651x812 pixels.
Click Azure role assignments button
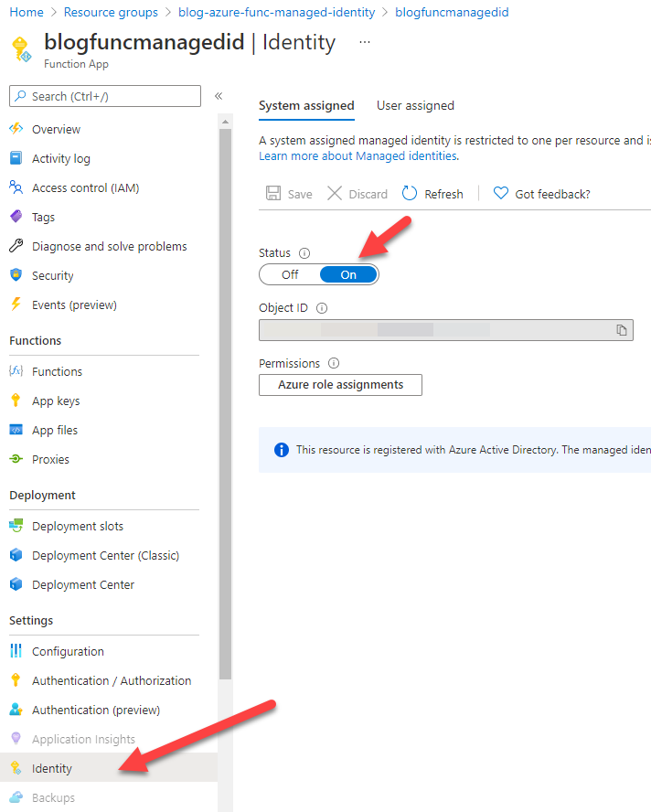(340, 385)
